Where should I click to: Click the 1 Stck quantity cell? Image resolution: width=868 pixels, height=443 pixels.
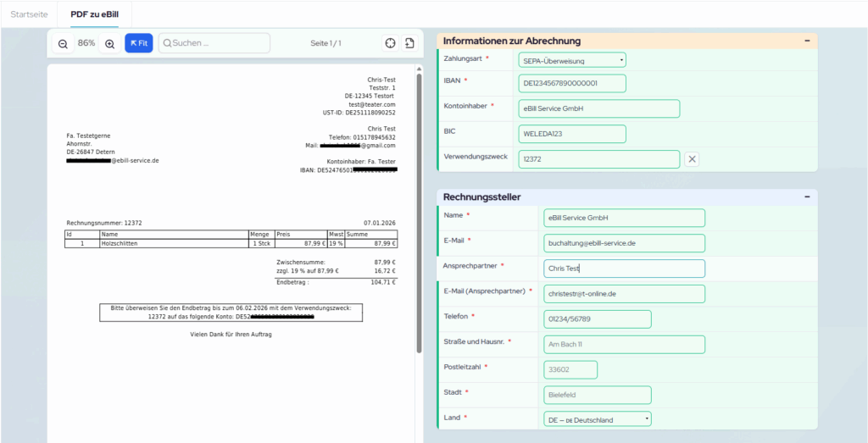tap(261, 243)
